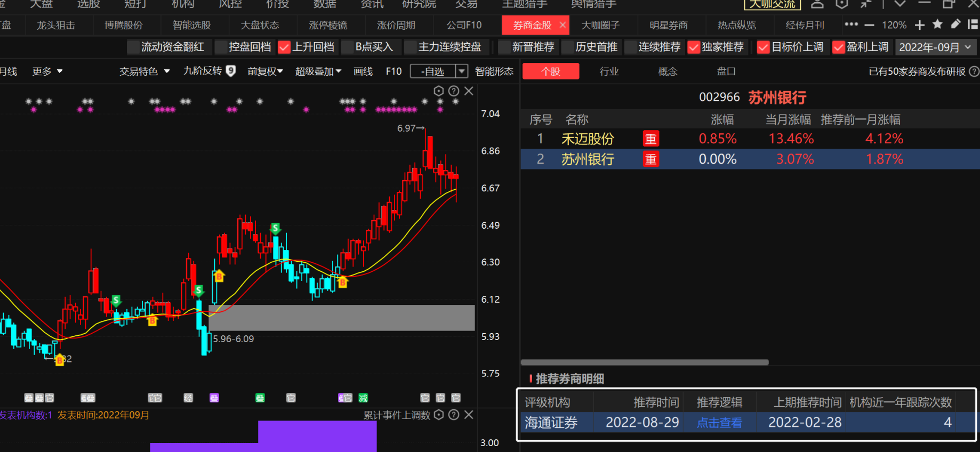This screenshot has height=452, width=980.
Task: Enable the 控盘回档 checkbox
Action: coord(221,47)
